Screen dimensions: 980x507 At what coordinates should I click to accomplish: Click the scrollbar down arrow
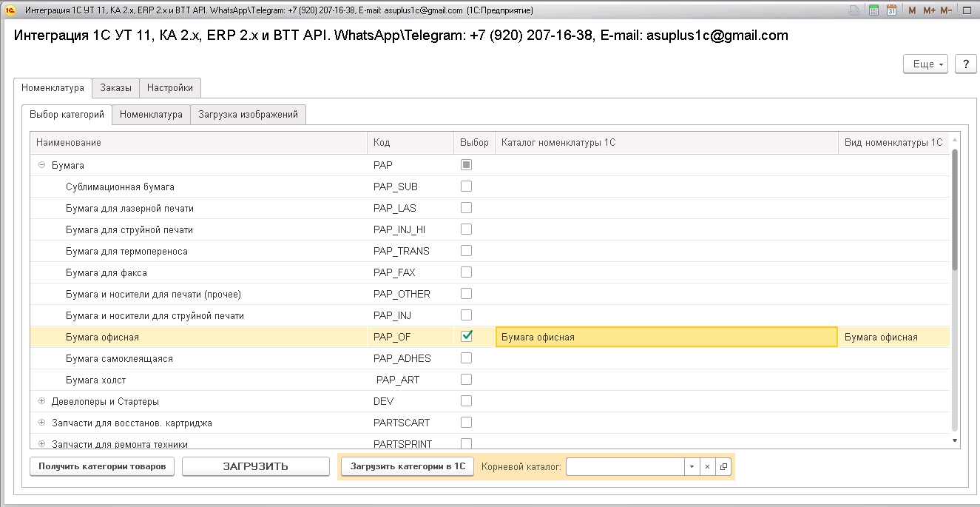click(955, 440)
